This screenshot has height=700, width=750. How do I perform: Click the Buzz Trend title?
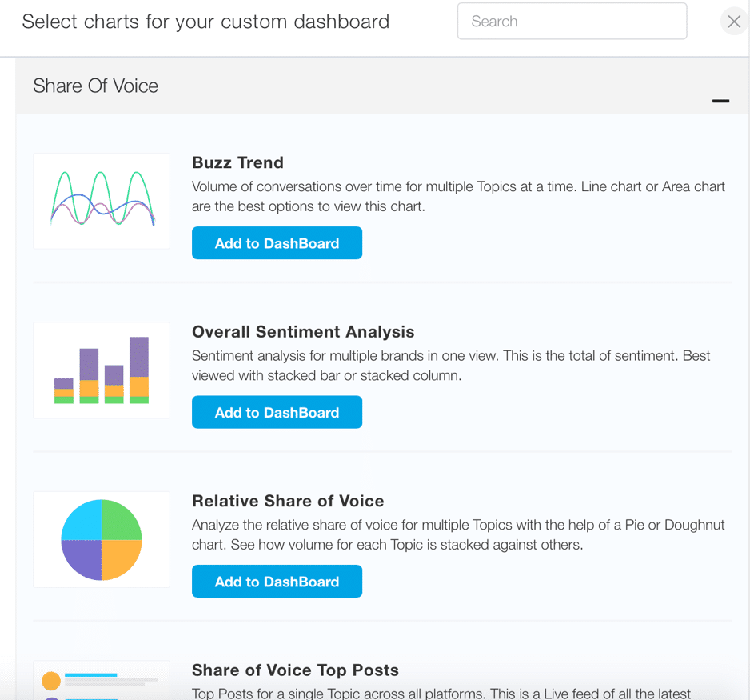[237, 162]
